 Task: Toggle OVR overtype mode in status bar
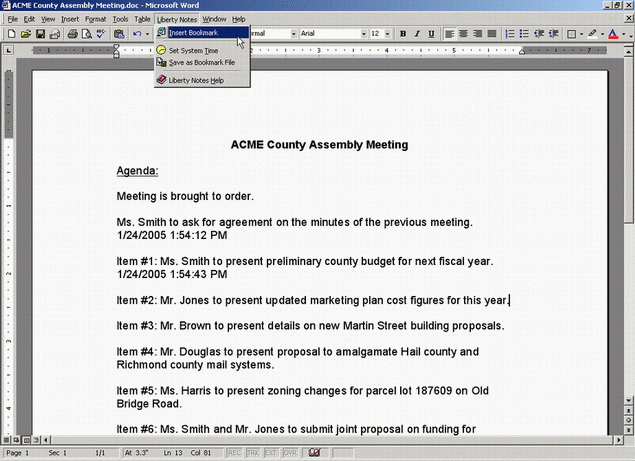(290, 452)
